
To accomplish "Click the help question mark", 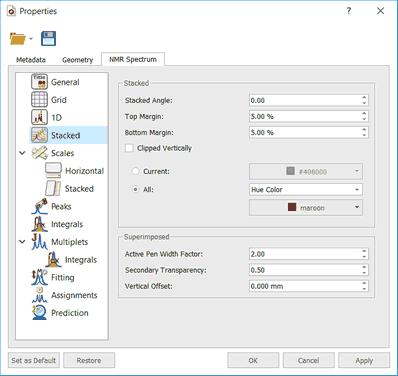I will [349, 11].
